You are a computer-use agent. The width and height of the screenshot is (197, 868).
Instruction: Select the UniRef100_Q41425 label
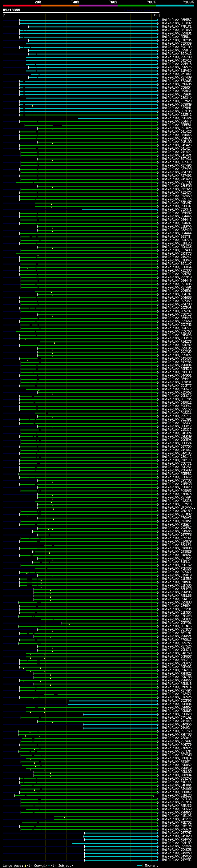pyautogui.click(x=177, y=131)
